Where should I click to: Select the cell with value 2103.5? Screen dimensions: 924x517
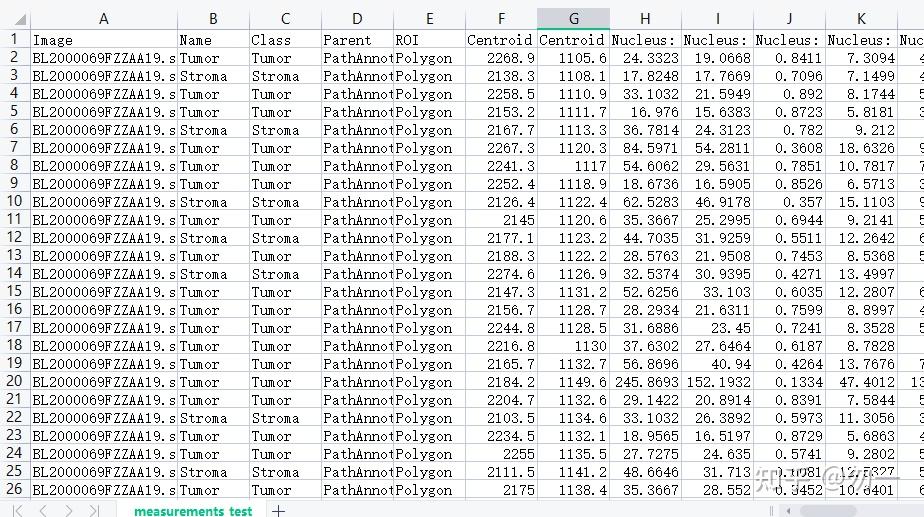click(501, 417)
